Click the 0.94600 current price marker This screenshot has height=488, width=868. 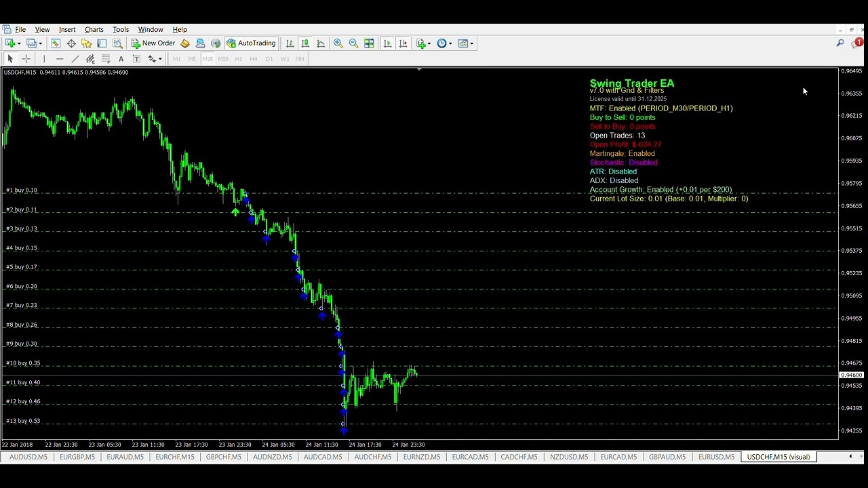pos(852,375)
